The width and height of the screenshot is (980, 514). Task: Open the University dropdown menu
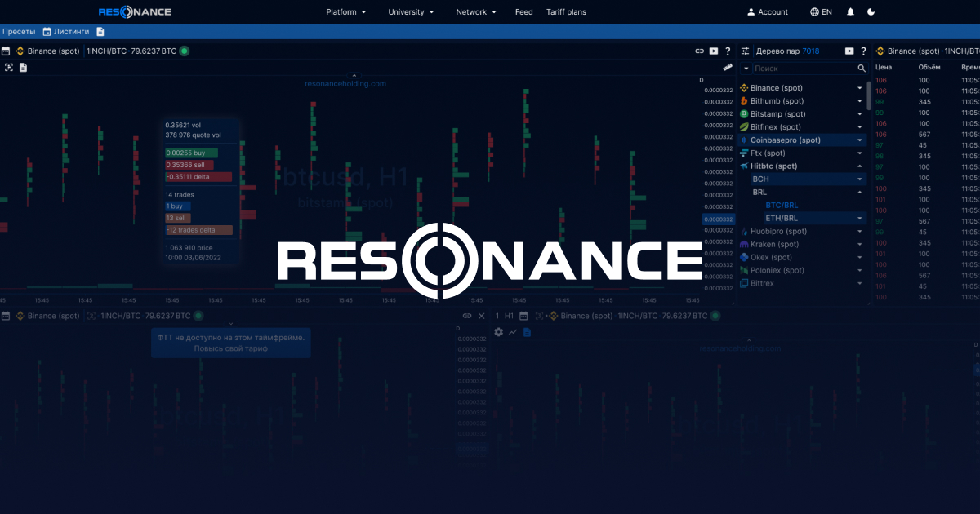click(x=411, y=12)
